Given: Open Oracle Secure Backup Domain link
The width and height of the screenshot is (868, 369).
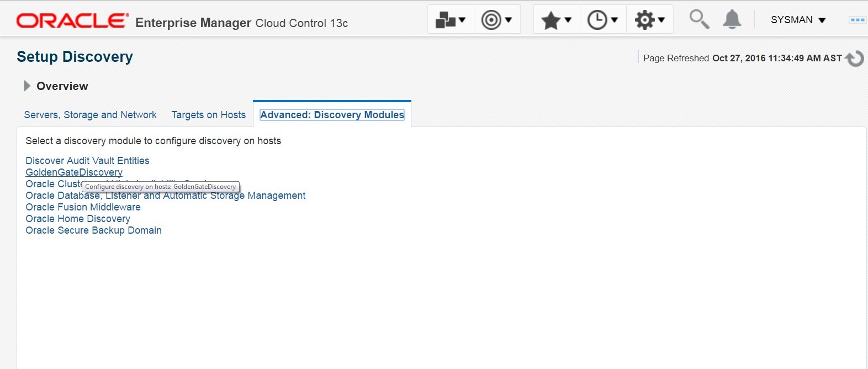Looking at the screenshot, I should [93, 230].
